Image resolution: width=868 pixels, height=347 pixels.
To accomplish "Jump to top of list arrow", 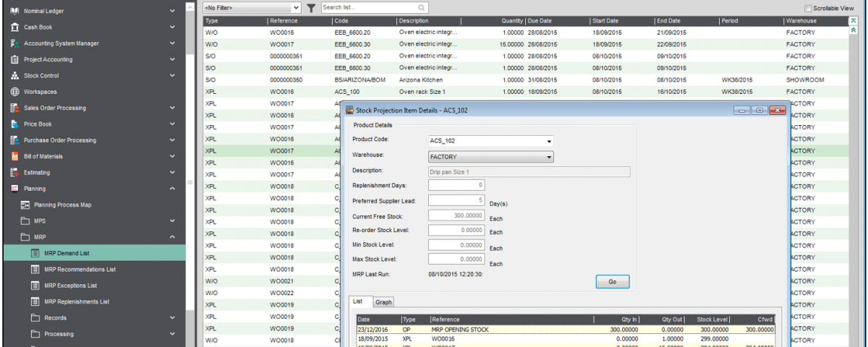I will pyautogui.click(x=854, y=22).
